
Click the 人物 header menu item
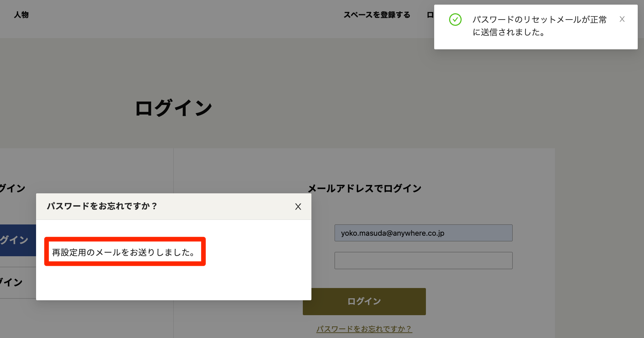pyautogui.click(x=21, y=15)
